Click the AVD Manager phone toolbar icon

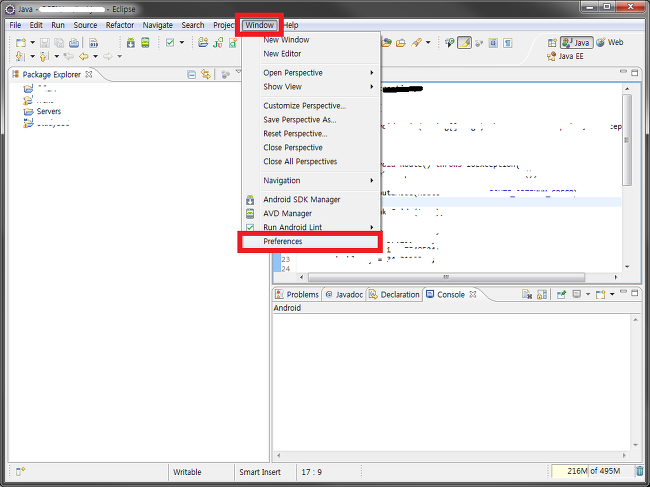(x=145, y=43)
